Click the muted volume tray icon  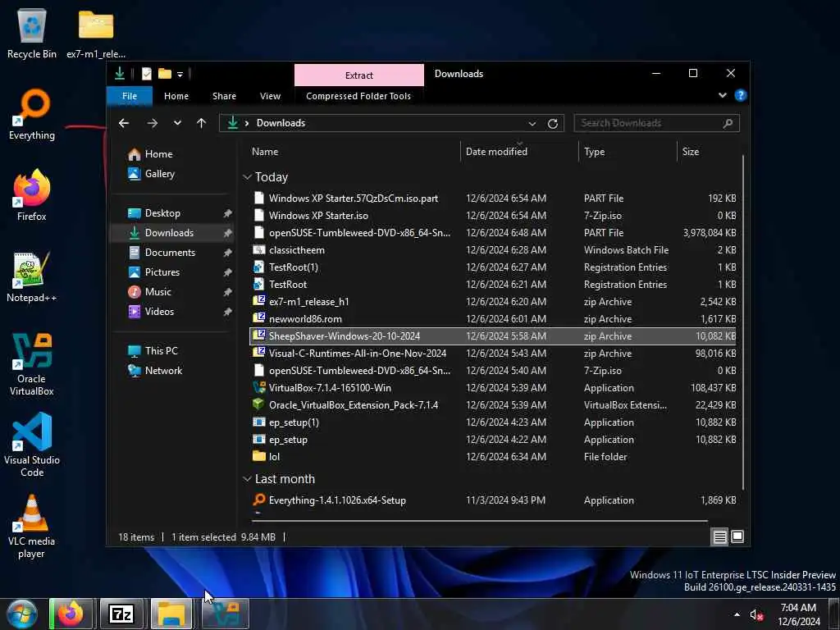(756, 615)
